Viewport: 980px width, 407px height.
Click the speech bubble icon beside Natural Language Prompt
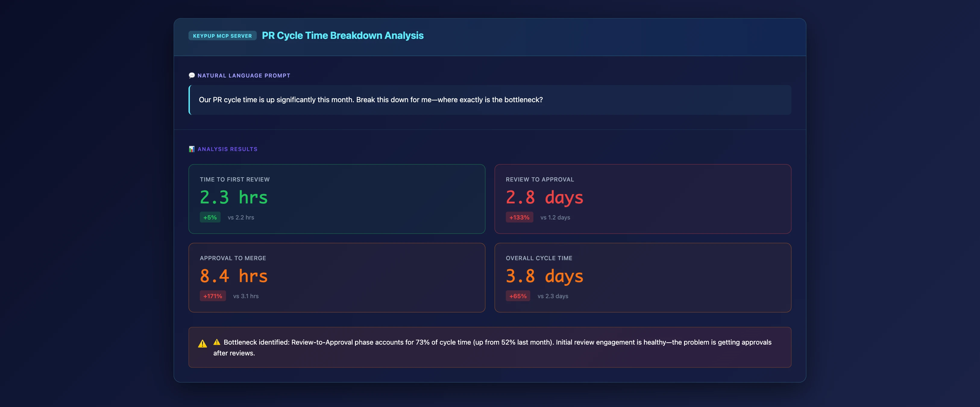click(192, 75)
